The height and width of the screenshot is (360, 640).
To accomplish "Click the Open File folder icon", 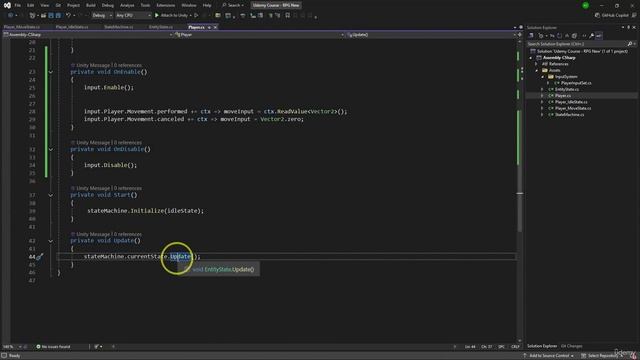I will [43, 16].
